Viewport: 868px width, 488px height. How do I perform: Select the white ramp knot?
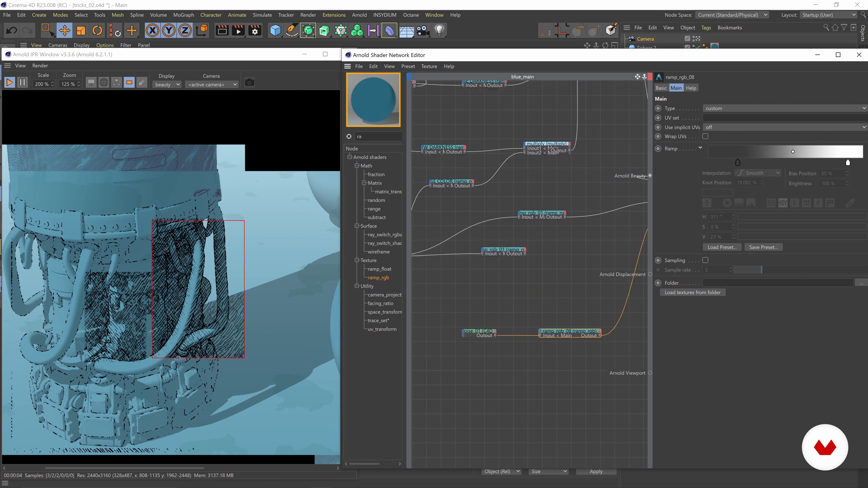coord(848,163)
